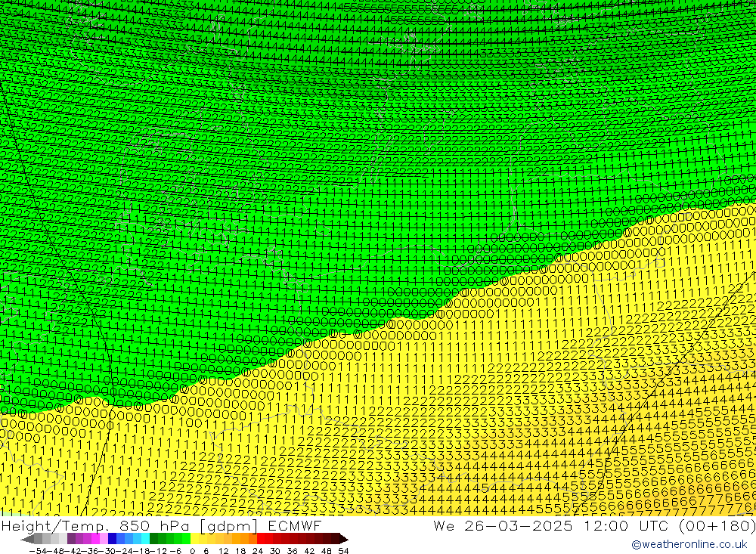Click the right dark-maroon arrow end of color scale
Screen dimensions: 756x554
pyautogui.click(x=344, y=539)
